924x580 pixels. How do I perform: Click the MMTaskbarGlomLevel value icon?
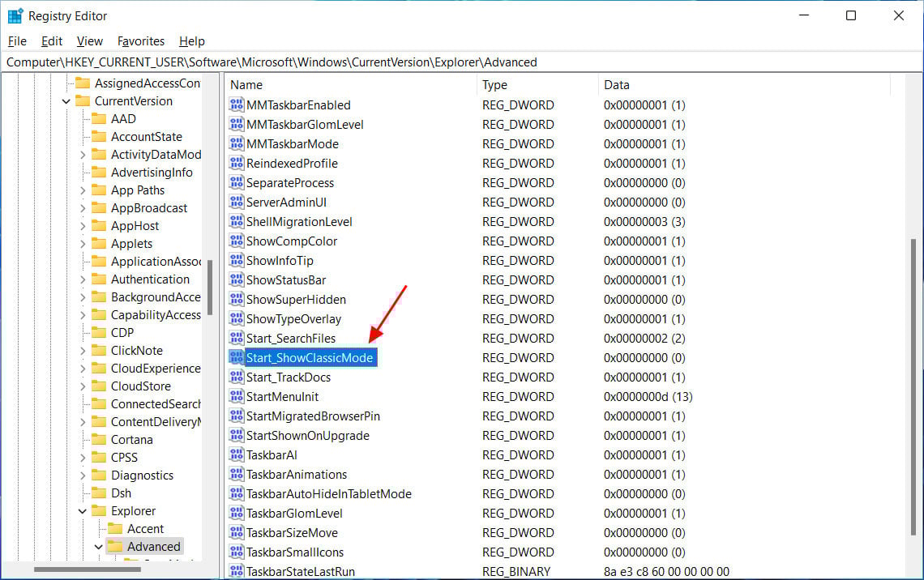[x=237, y=124]
